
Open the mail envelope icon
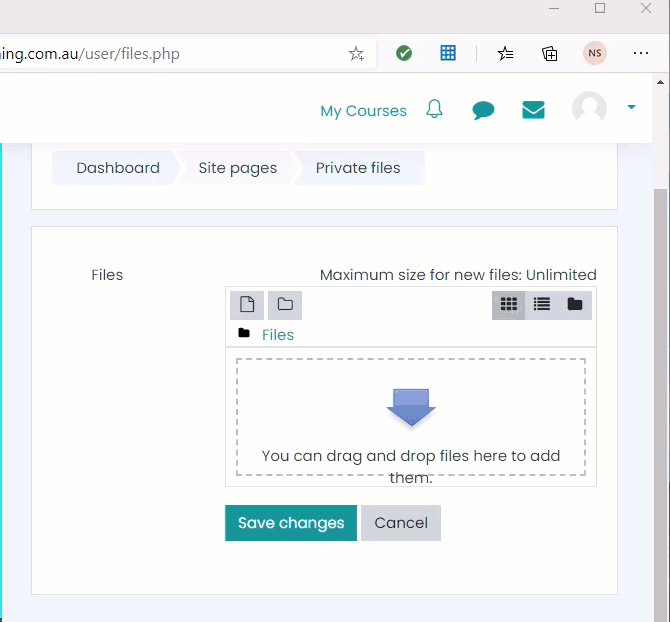(x=533, y=110)
